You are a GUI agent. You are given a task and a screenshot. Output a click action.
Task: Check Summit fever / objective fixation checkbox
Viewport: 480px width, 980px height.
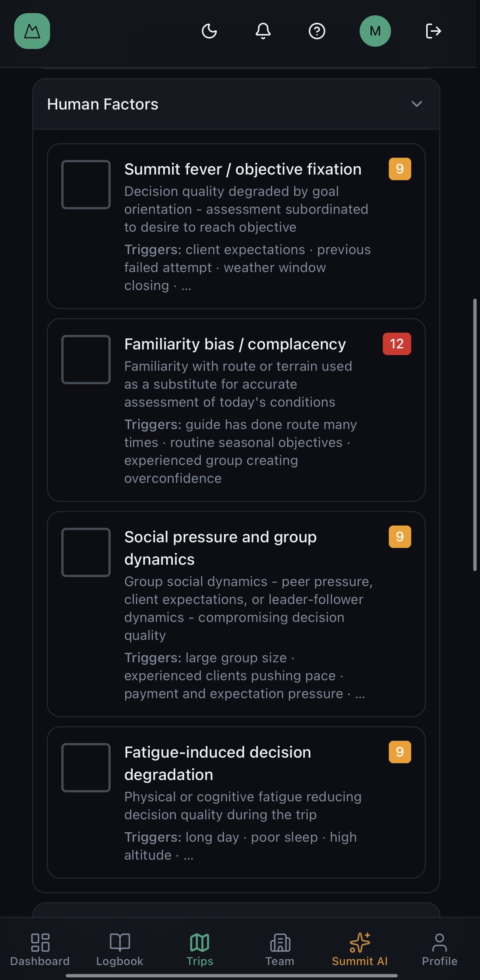tap(86, 185)
